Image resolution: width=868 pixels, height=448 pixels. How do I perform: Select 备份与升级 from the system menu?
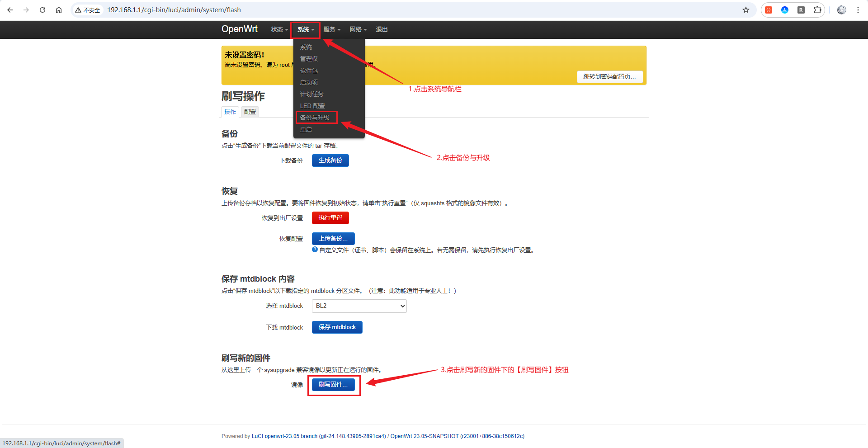pyautogui.click(x=315, y=118)
